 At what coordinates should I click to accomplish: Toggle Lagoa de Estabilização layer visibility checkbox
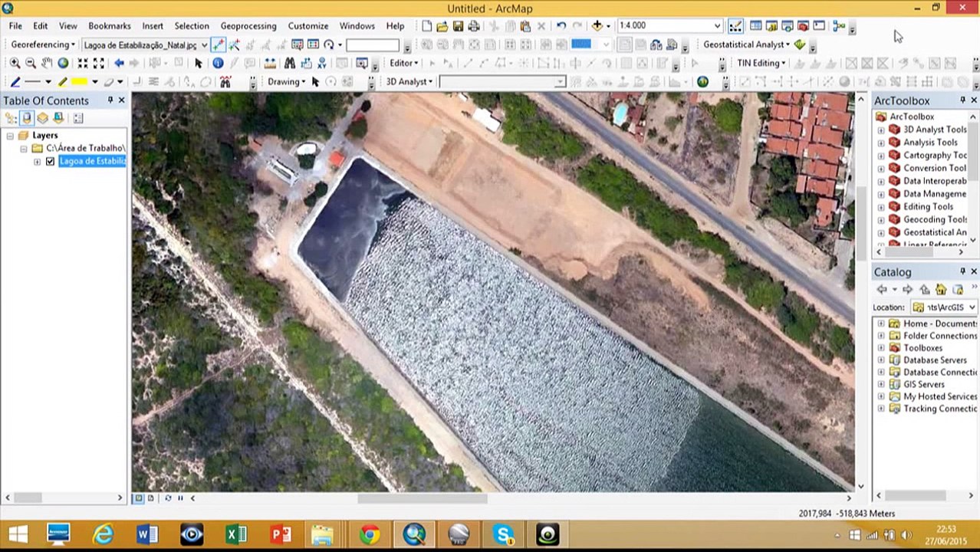[50, 161]
